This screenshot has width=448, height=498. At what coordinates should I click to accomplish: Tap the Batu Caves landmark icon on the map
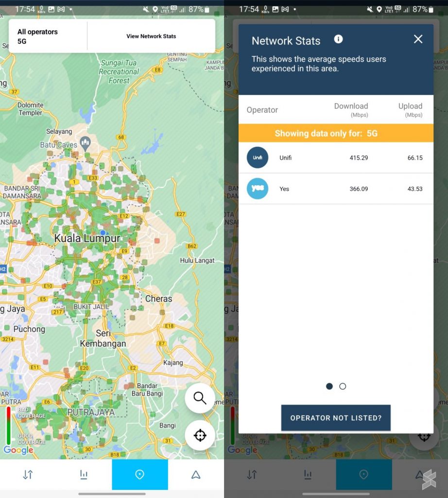(x=86, y=143)
